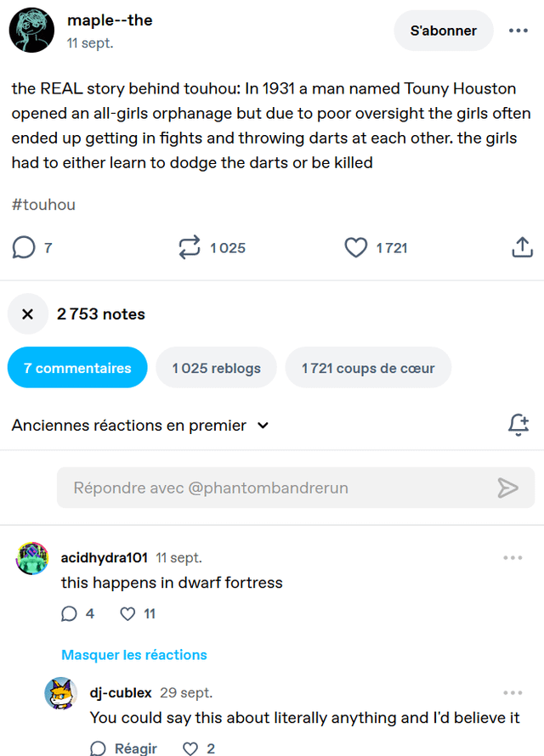The width and height of the screenshot is (544, 756).
Task: Open the options menu on acidhydra101's comment
Action: [513, 558]
